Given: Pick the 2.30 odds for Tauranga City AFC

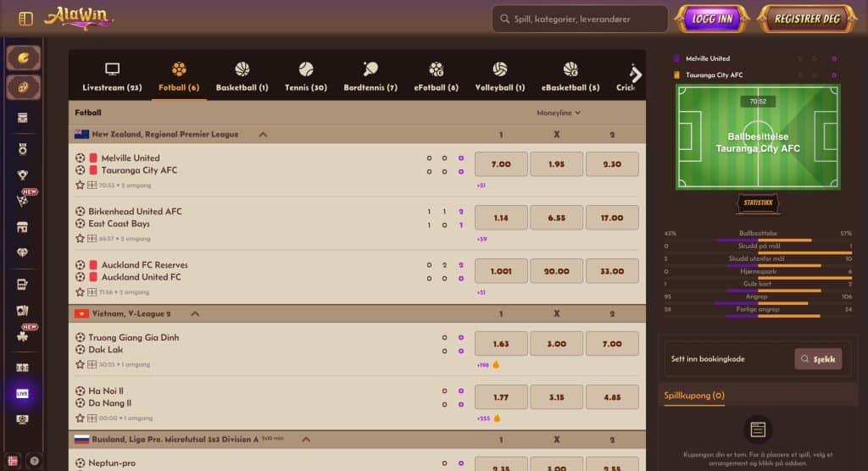Looking at the screenshot, I should [x=612, y=163].
